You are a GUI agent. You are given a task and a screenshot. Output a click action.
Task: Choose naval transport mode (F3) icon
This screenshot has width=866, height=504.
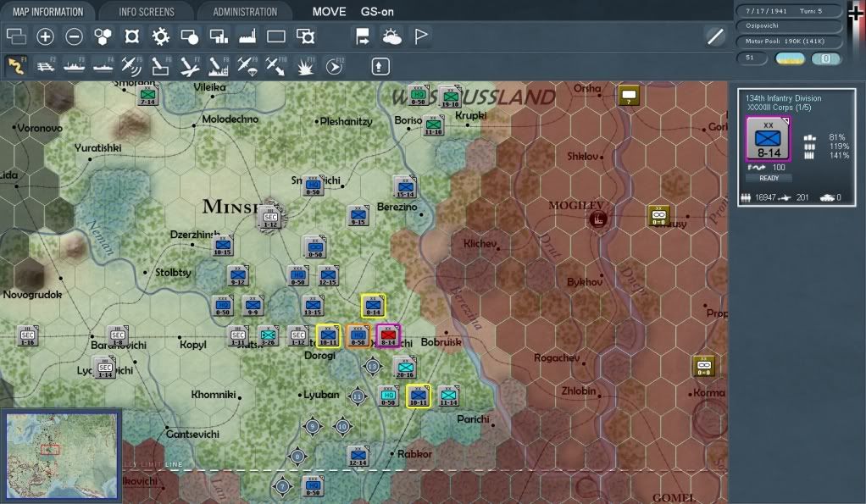click(x=74, y=66)
